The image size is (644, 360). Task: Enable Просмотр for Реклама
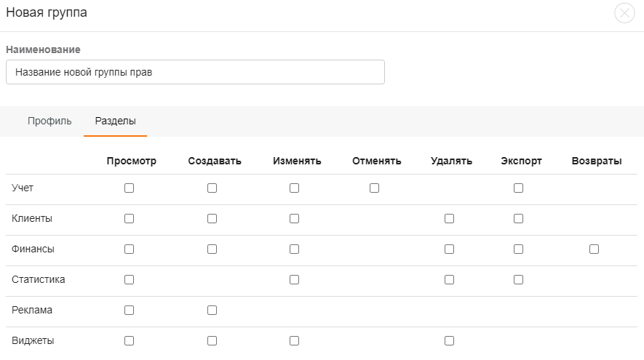pyautogui.click(x=129, y=311)
